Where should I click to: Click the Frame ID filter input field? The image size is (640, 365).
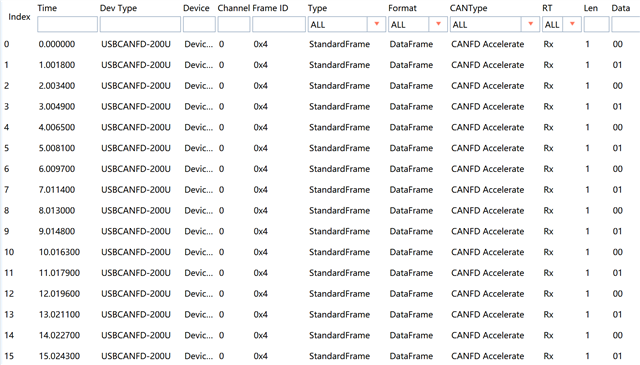point(278,24)
